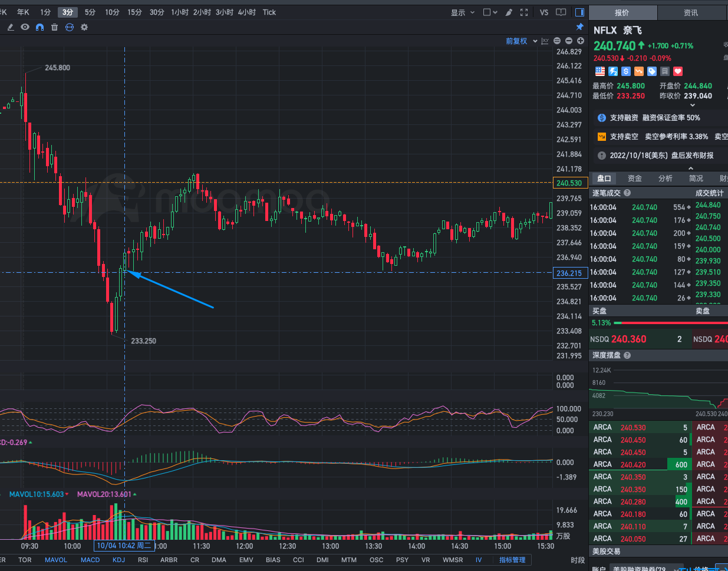Select the 15分 interval
Screen dimensions: 728x571
134,12
